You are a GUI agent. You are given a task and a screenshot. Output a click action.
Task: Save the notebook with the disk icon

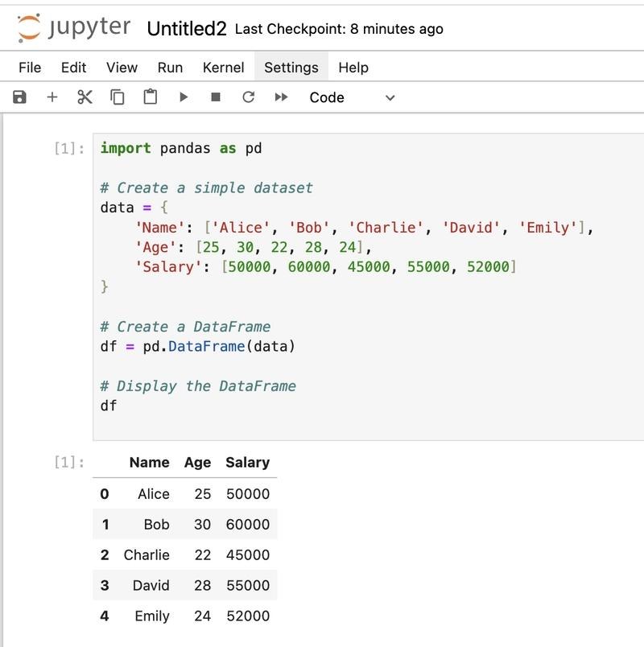pos(19,97)
